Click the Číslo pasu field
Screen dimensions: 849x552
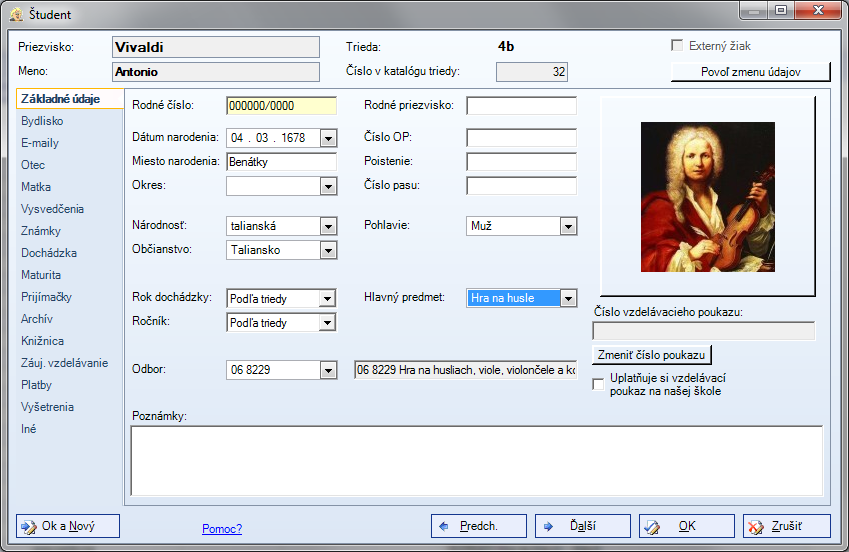point(521,186)
